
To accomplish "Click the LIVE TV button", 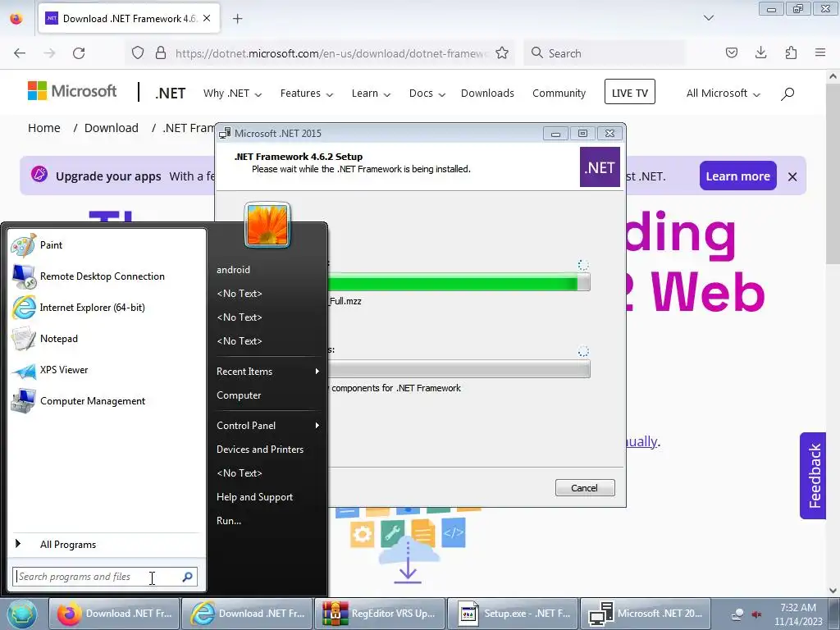I will [x=629, y=92].
